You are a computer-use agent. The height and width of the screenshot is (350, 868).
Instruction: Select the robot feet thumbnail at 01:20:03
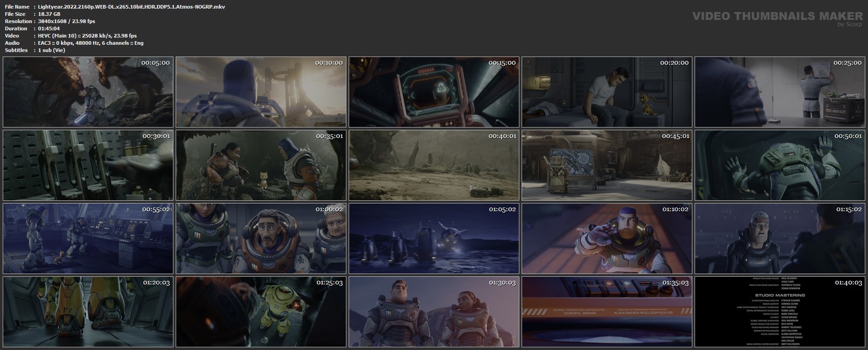point(88,312)
